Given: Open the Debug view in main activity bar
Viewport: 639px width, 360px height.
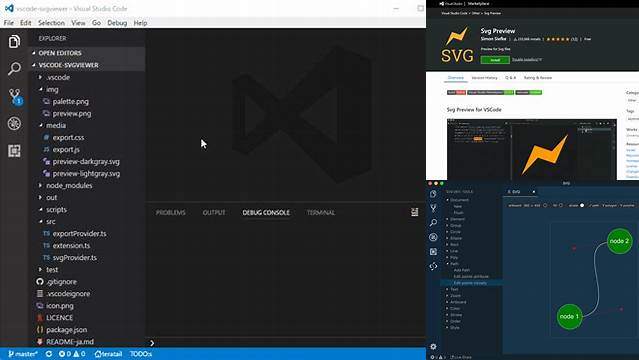Looking at the screenshot, I should tap(14, 124).
